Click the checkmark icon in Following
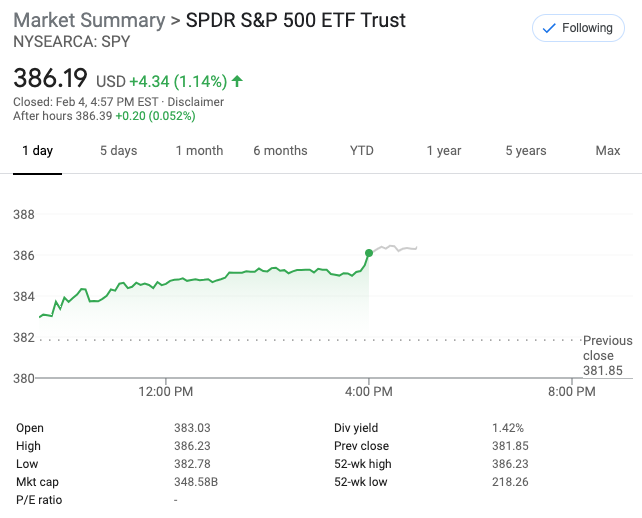The width and height of the screenshot is (642, 518). (547, 28)
